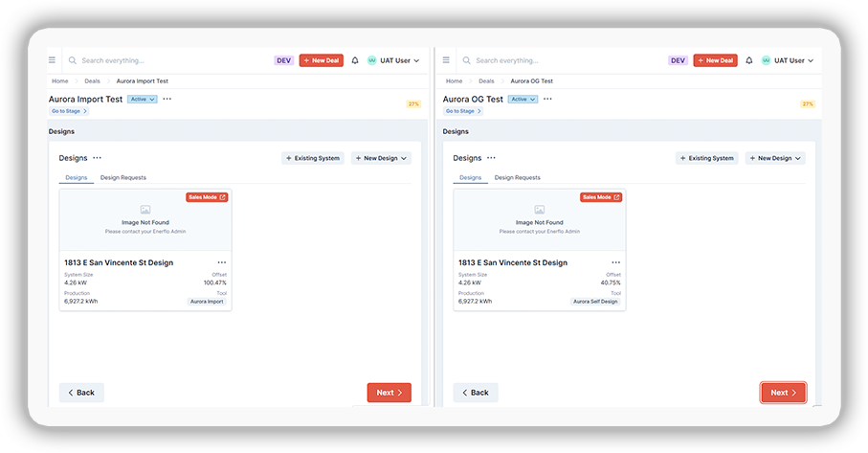Image resolution: width=868 pixels, height=453 pixels.
Task: Open Active status dropdown for Aurora OG Test
Action: tap(523, 100)
